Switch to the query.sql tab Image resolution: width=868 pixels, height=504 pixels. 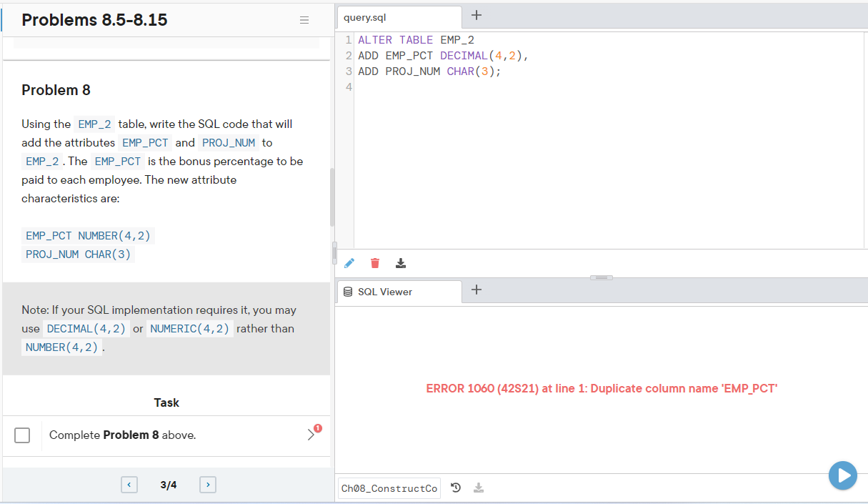(399, 16)
